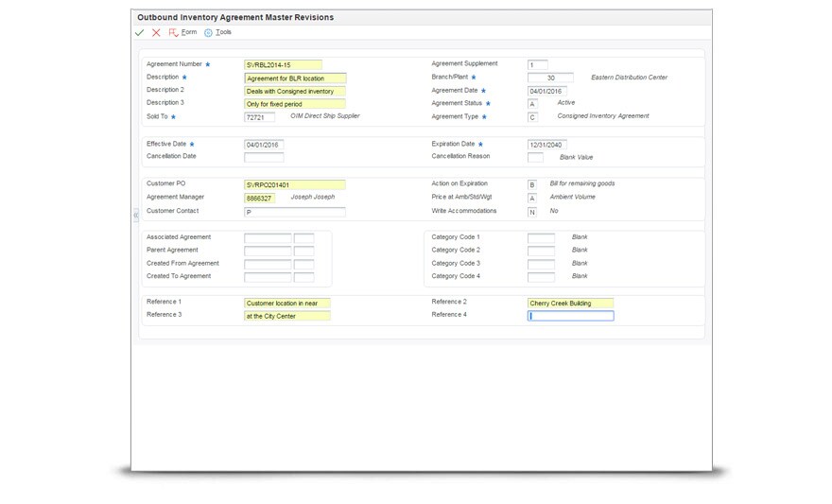Click the red X cancel icon
Image resolution: width=832 pixels, height=504 pixels.
point(156,32)
